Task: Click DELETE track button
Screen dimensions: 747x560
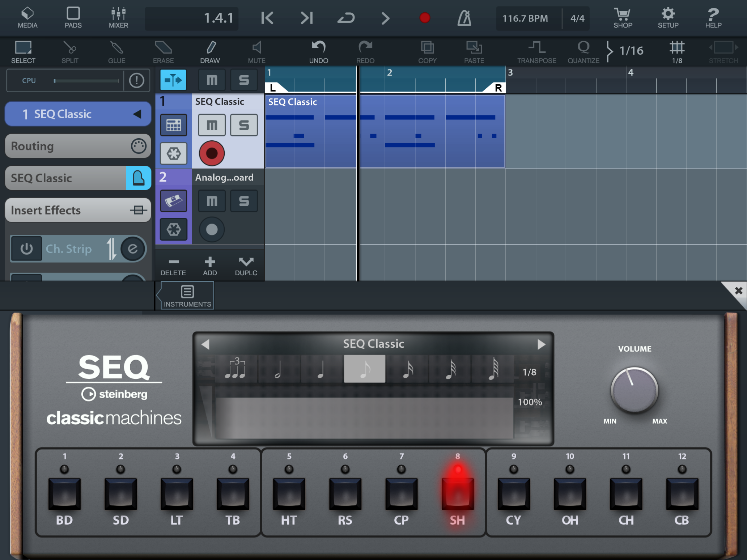Action: [173, 266]
